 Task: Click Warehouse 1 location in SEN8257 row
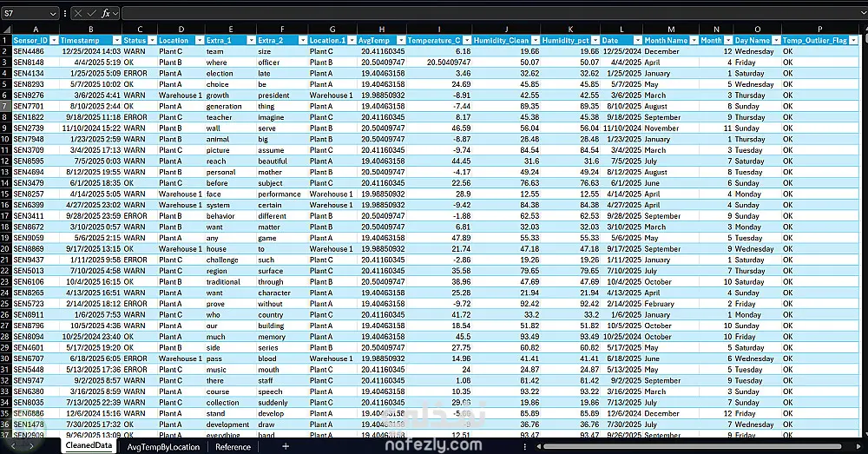[x=181, y=194]
